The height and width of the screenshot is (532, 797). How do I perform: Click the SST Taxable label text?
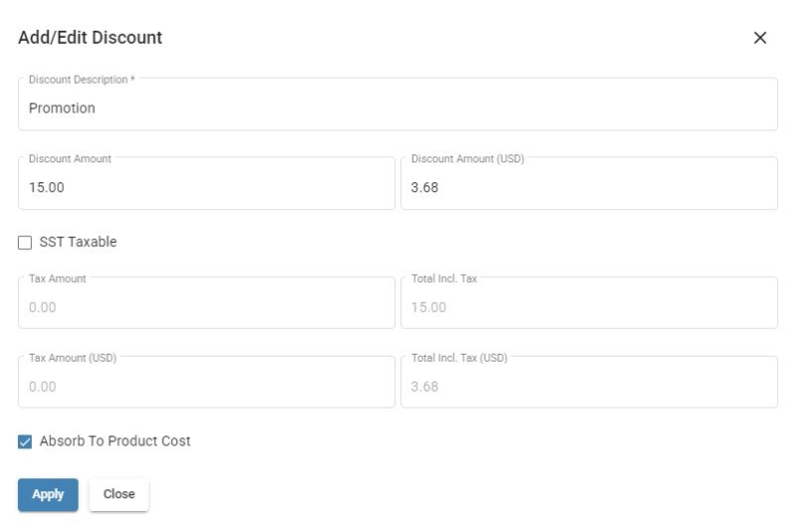[79, 242]
